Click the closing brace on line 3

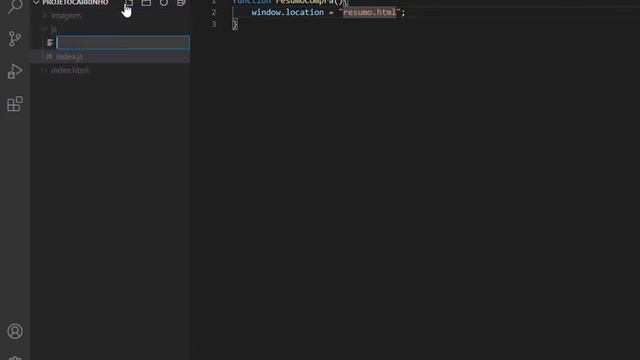click(235, 24)
